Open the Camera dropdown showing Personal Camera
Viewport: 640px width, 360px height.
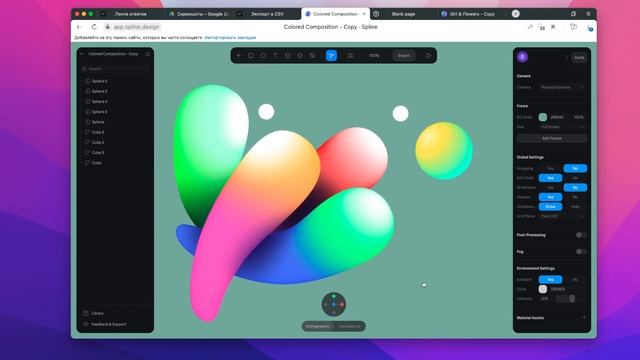click(x=562, y=87)
